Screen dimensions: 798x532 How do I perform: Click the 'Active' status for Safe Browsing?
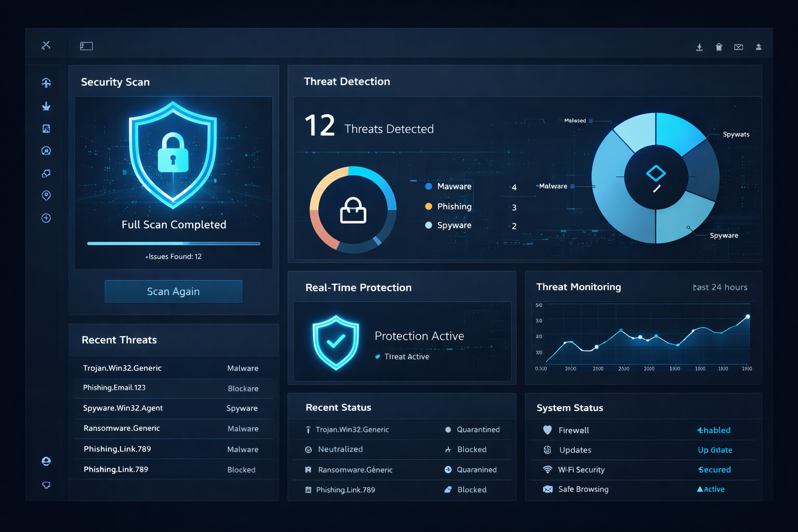(x=711, y=489)
